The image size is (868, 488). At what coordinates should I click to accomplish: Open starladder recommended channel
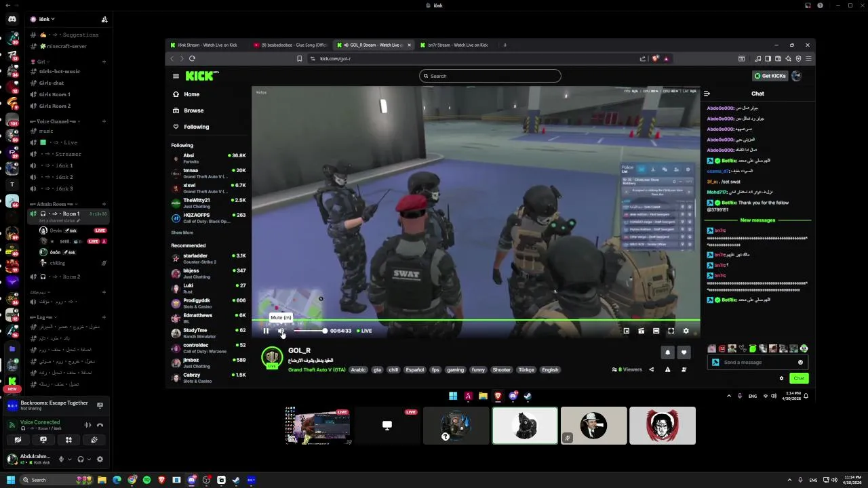click(x=209, y=258)
